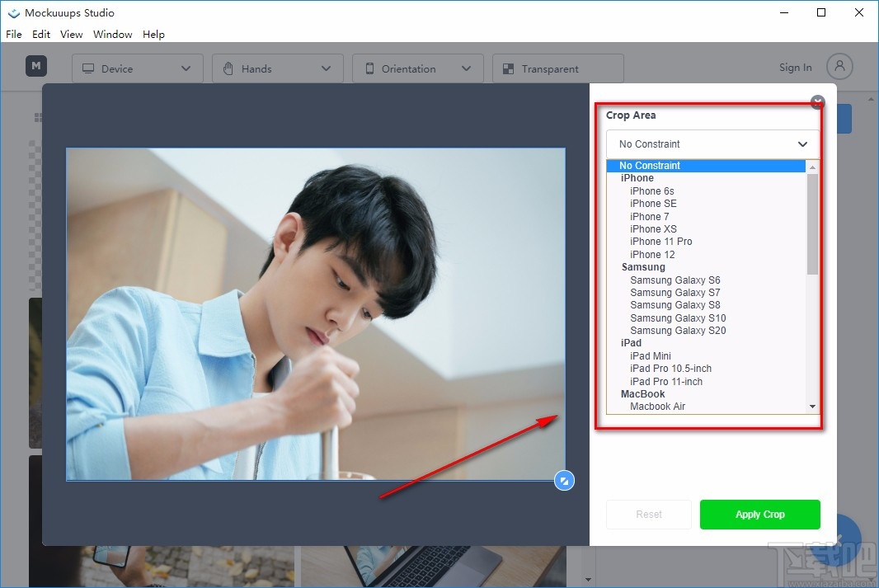Click the blue crop handle icon on the image

pyautogui.click(x=565, y=480)
